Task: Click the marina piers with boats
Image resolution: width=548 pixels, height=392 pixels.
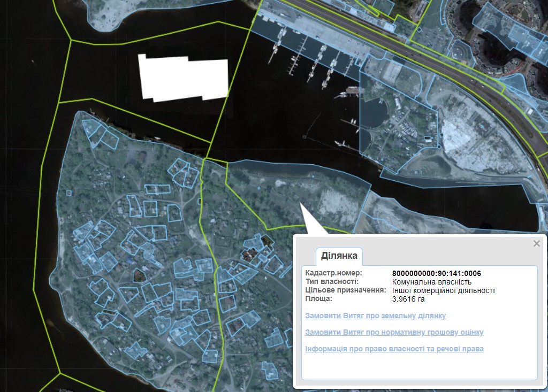Action: tap(310, 56)
